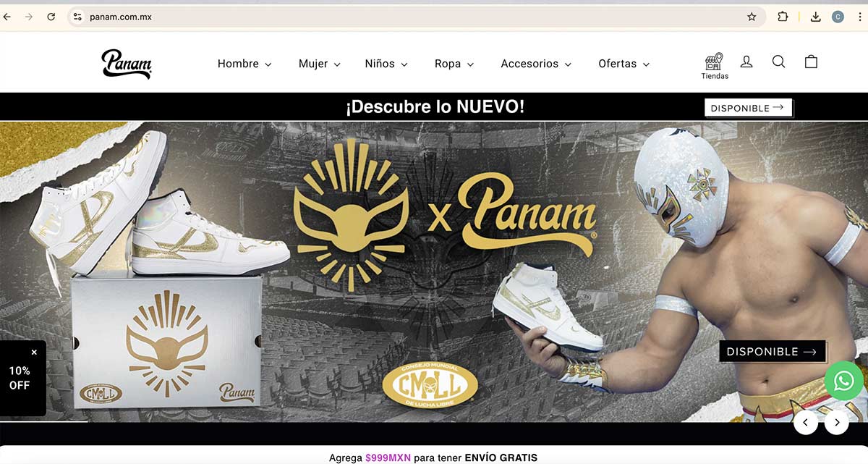868x464 pixels.
Task: Click DISPONIBLE button in black banner
Action: [748, 108]
